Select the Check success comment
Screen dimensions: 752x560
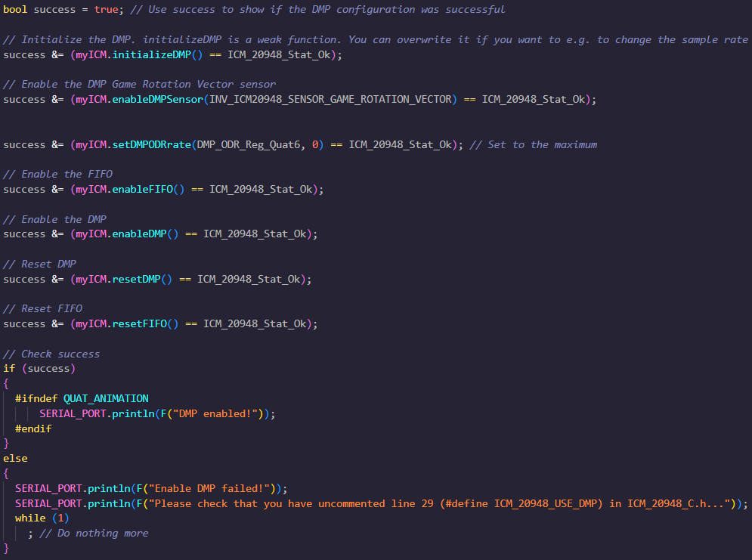point(51,354)
